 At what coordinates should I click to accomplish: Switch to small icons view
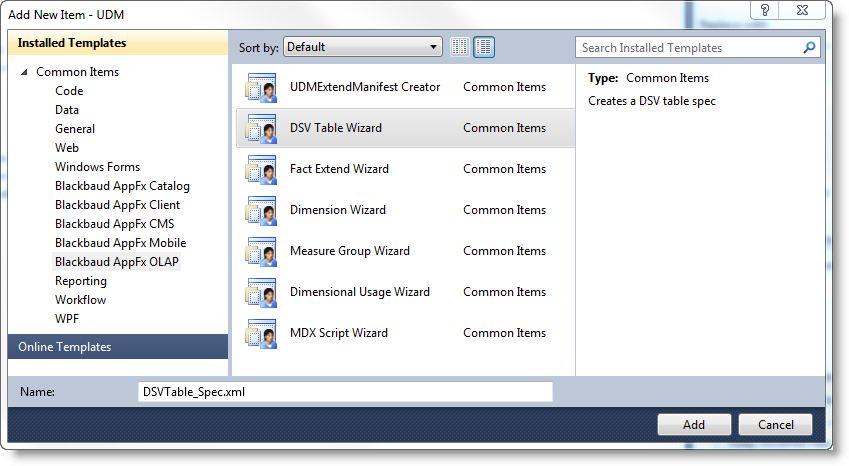point(460,47)
